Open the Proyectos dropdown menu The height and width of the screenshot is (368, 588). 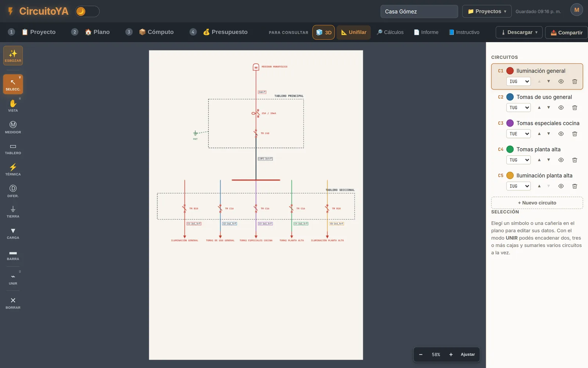point(487,11)
